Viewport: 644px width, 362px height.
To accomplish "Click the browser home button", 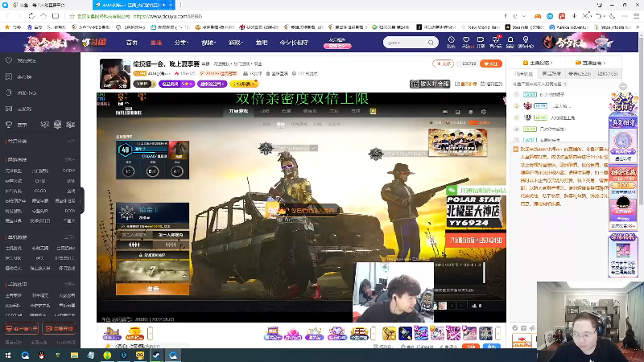I will click(x=43, y=16).
